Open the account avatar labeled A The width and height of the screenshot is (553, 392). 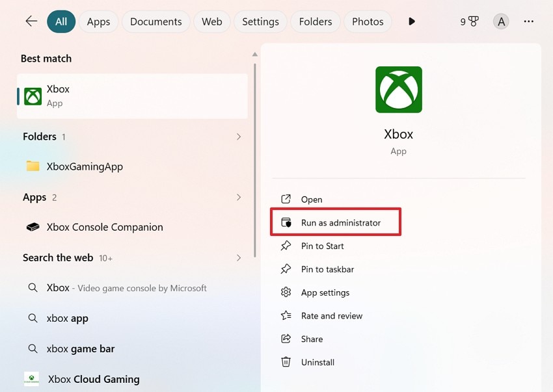[x=501, y=21]
